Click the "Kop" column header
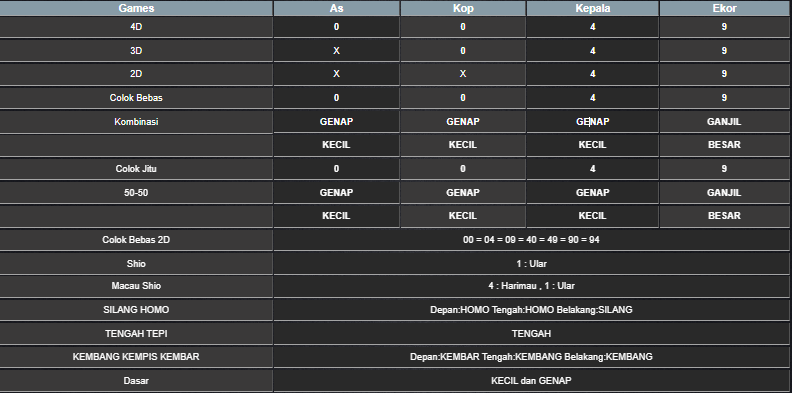792x393 pixels. click(463, 8)
